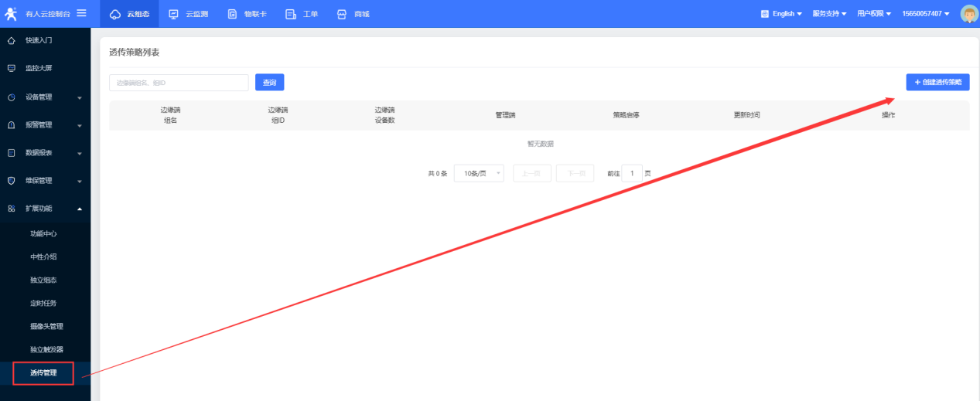The height and width of the screenshot is (401, 980).
Task: Click the 监控大屏 monitor icon
Action: [11, 68]
